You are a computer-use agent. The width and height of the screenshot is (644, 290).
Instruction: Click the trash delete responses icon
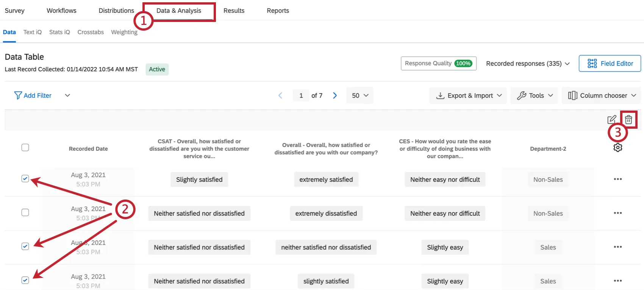tap(628, 120)
